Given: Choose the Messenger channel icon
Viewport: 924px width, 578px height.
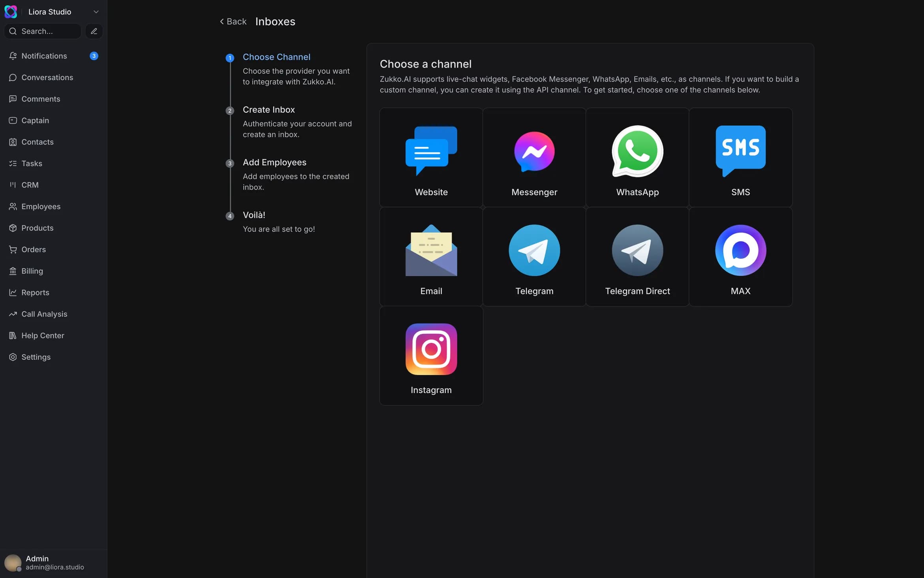Looking at the screenshot, I should point(534,151).
